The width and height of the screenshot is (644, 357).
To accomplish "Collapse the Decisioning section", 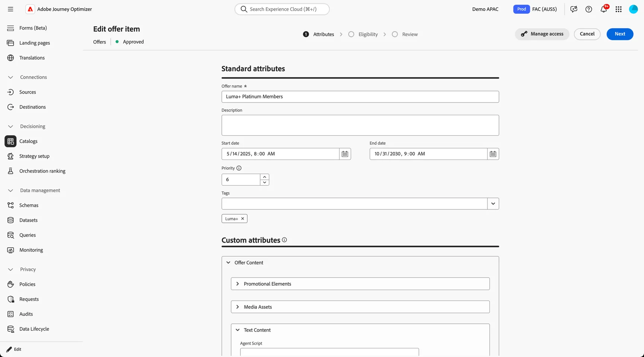I will [x=10, y=126].
